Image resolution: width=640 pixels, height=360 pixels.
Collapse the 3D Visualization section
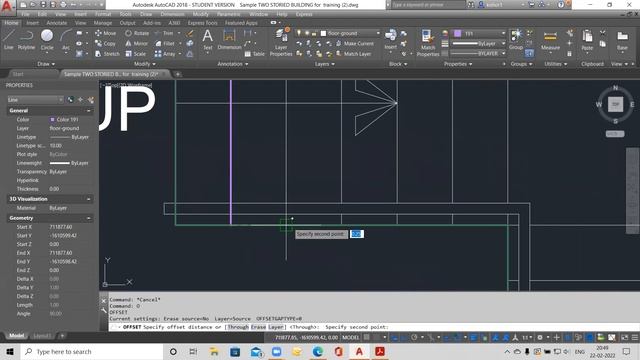tap(89, 199)
